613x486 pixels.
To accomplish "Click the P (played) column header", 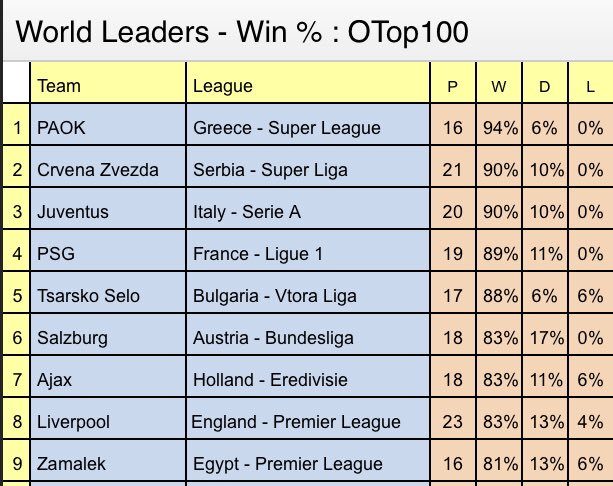I will coord(453,86).
